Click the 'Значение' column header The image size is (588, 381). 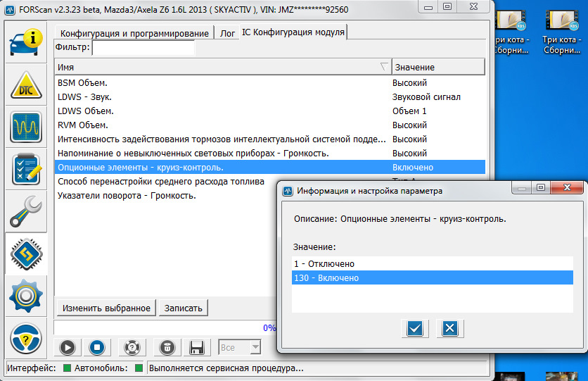pyautogui.click(x=438, y=67)
